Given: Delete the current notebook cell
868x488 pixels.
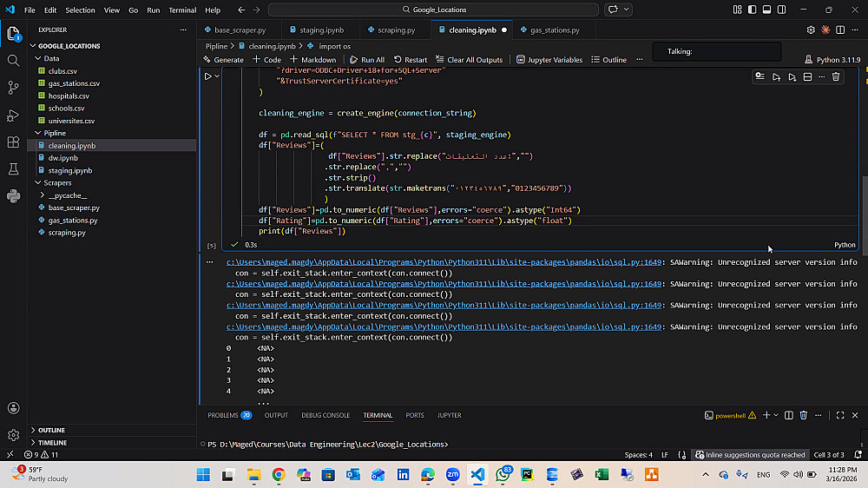Looking at the screenshot, I should 836,76.
